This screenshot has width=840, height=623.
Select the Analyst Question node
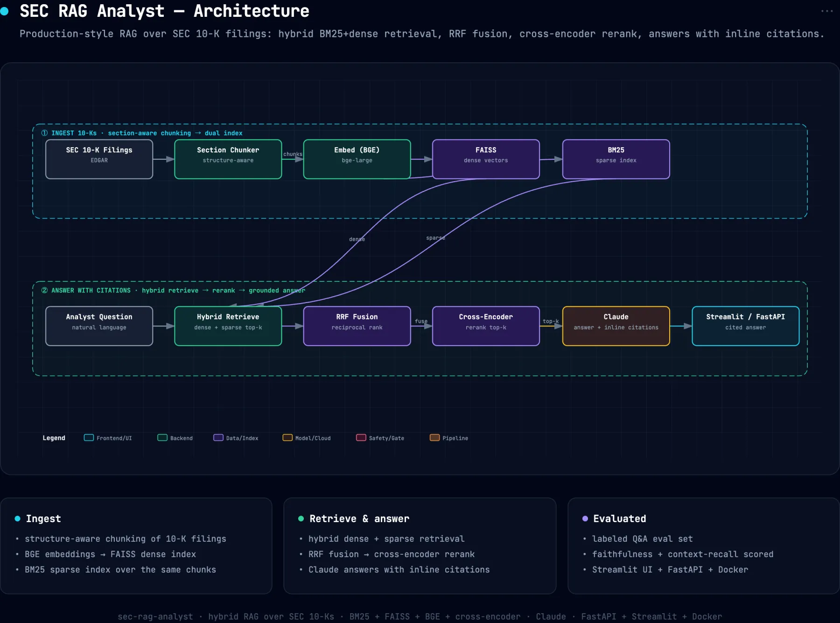99,326
